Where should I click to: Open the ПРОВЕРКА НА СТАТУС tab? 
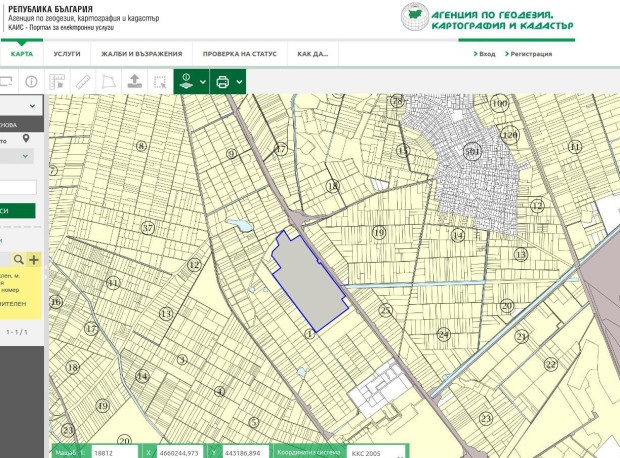(x=240, y=53)
